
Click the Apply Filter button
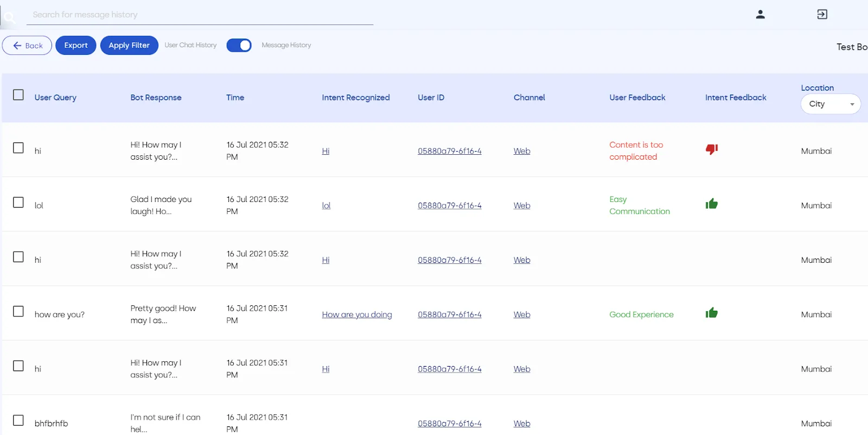coord(129,46)
